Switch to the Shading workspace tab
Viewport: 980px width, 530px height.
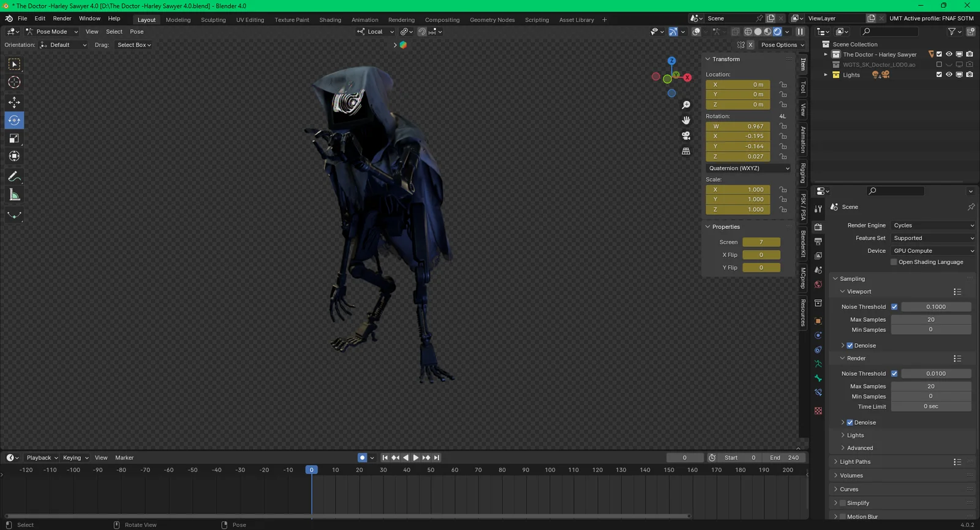[x=330, y=20]
